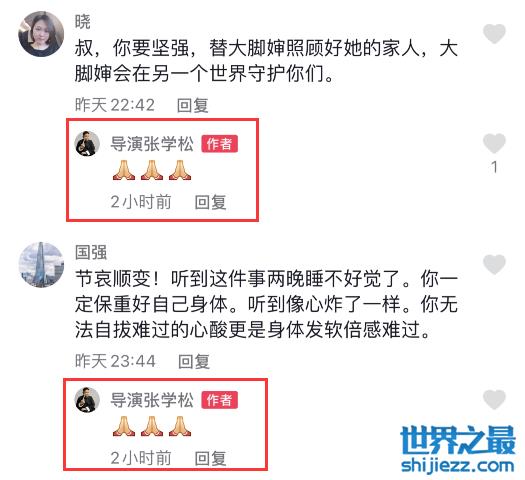Like 导演张学松's second prayer-emoji reply
This screenshot has width=525, height=480.
pos(494,399)
